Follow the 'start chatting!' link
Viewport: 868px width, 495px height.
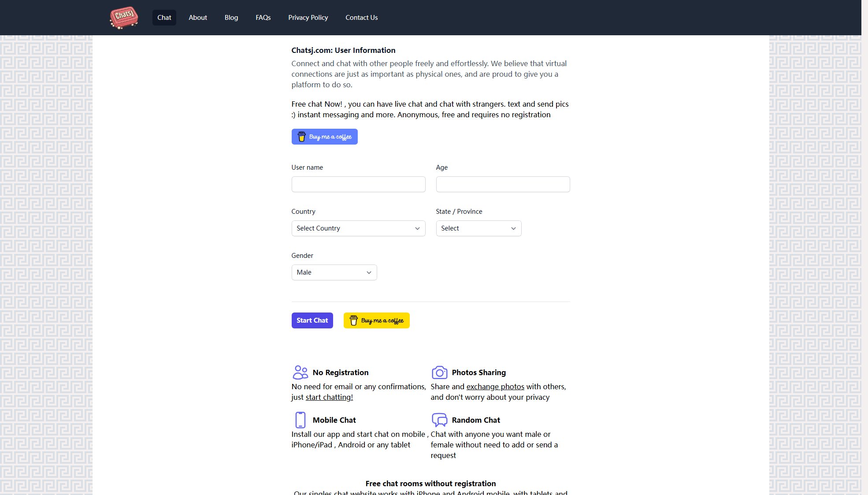pos(329,397)
